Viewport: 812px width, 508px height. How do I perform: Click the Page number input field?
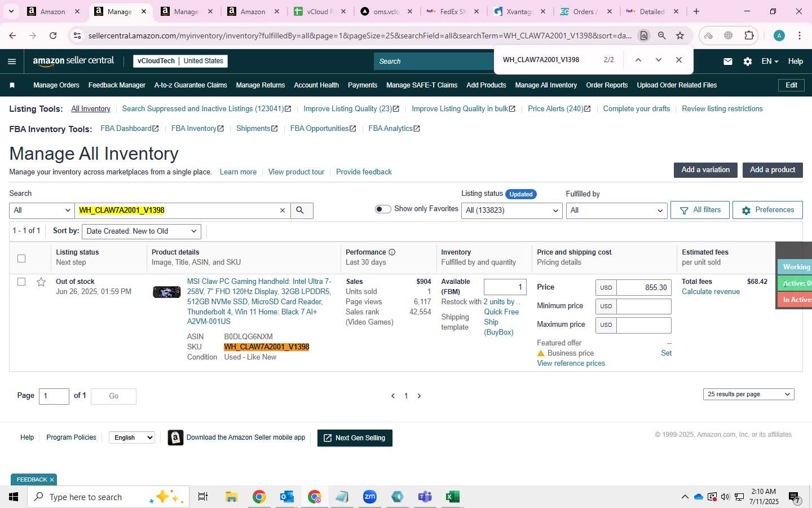pos(54,396)
